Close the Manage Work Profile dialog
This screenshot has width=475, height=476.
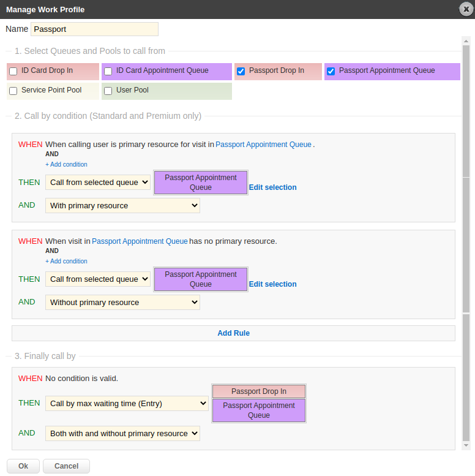pos(466,9)
